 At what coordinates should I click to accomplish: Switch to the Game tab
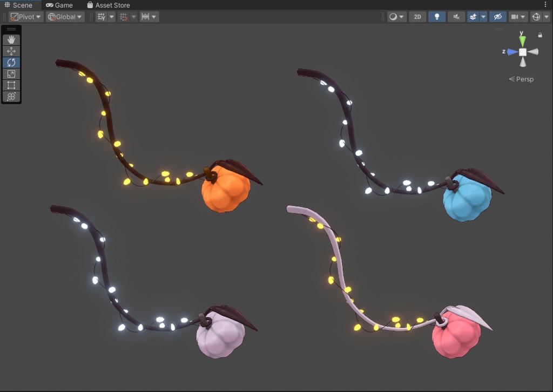pyautogui.click(x=59, y=5)
